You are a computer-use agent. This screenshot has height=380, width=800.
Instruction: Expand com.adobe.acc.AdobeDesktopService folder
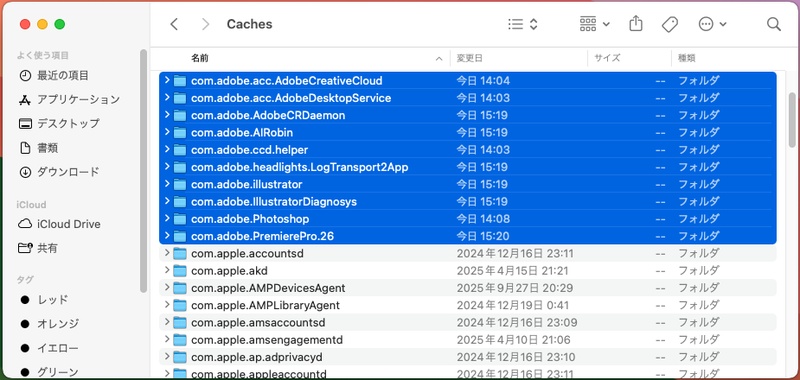167,97
